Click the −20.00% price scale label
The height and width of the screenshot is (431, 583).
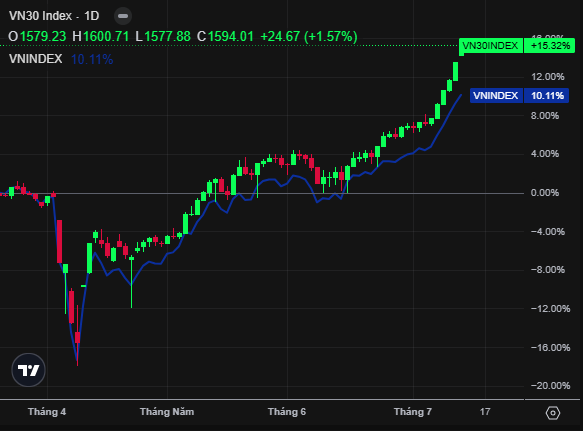point(550,386)
